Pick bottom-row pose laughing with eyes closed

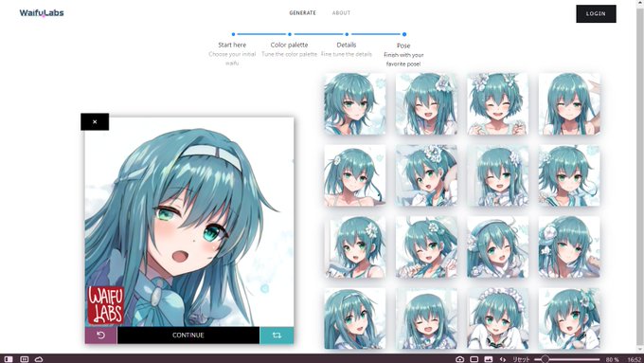pos(426,318)
